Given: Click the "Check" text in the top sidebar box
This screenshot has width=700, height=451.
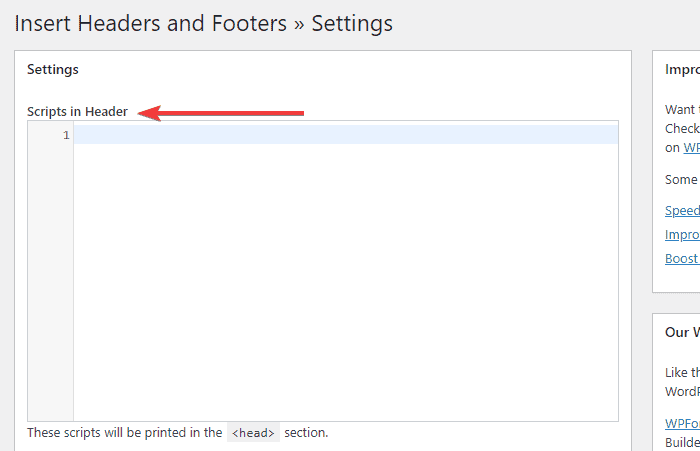Looking at the screenshot, I should point(682,128).
